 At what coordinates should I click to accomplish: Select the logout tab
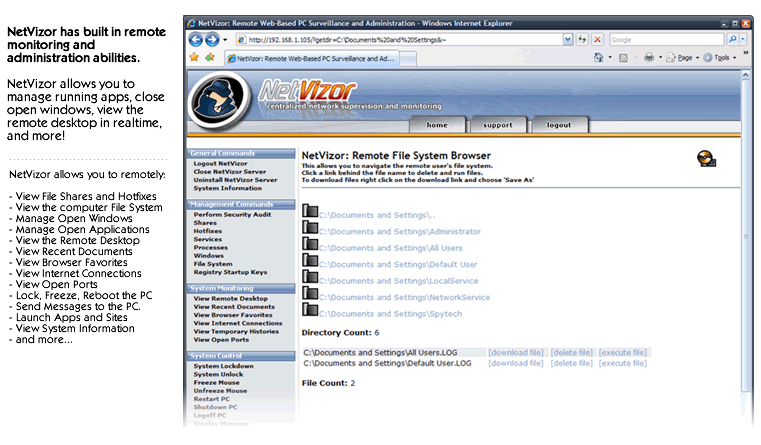click(x=558, y=125)
